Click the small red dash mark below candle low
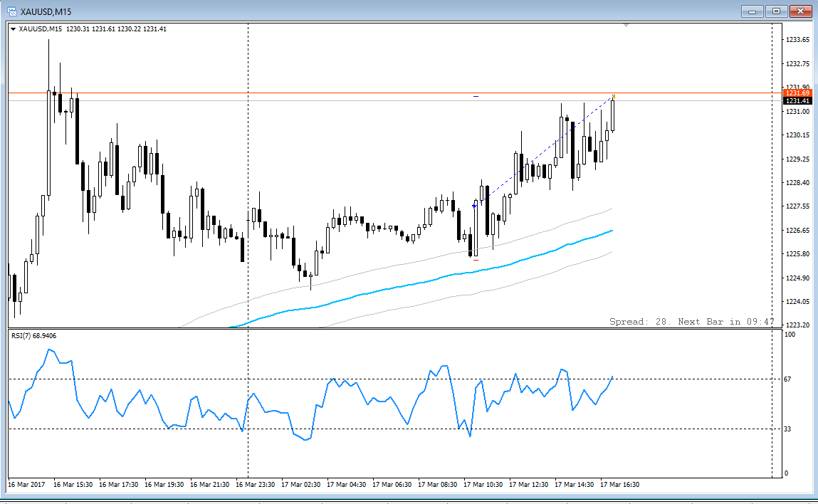The width and height of the screenshot is (818, 504). [x=476, y=260]
